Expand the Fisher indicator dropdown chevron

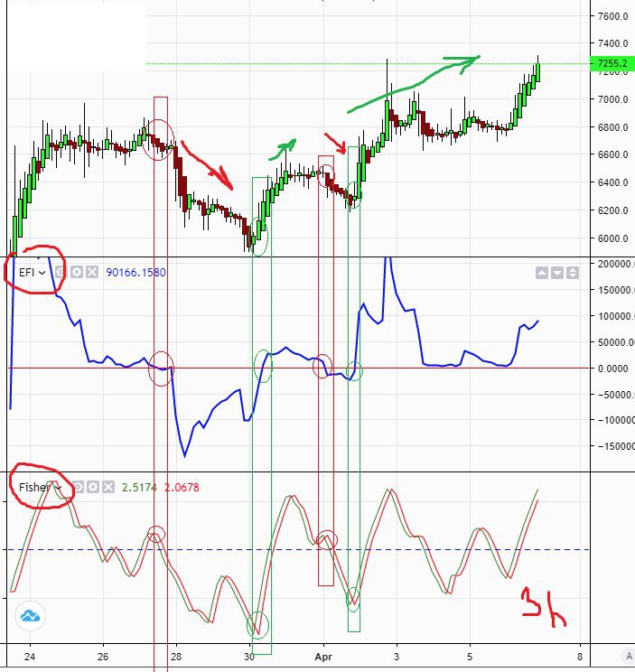[x=59, y=488]
